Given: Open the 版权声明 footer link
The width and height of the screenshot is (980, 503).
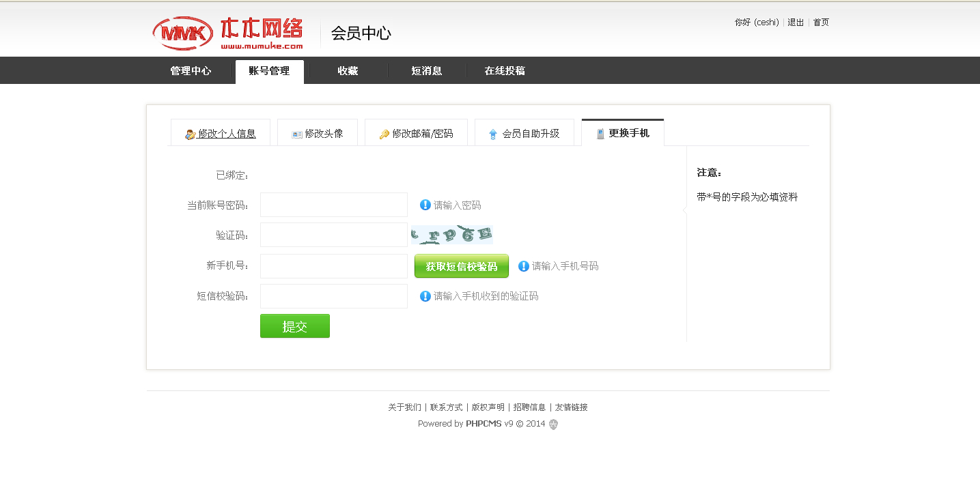Looking at the screenshot, I should pyautogui.click(x=488, y=407).
